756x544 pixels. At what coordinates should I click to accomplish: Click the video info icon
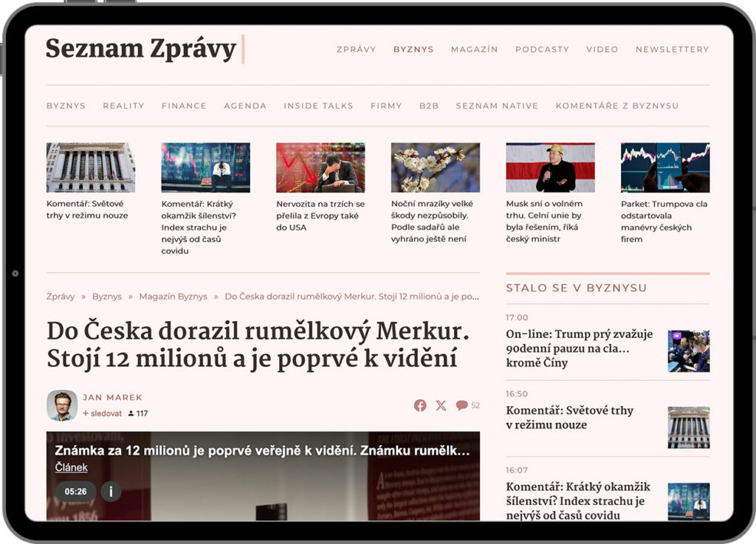111,492
